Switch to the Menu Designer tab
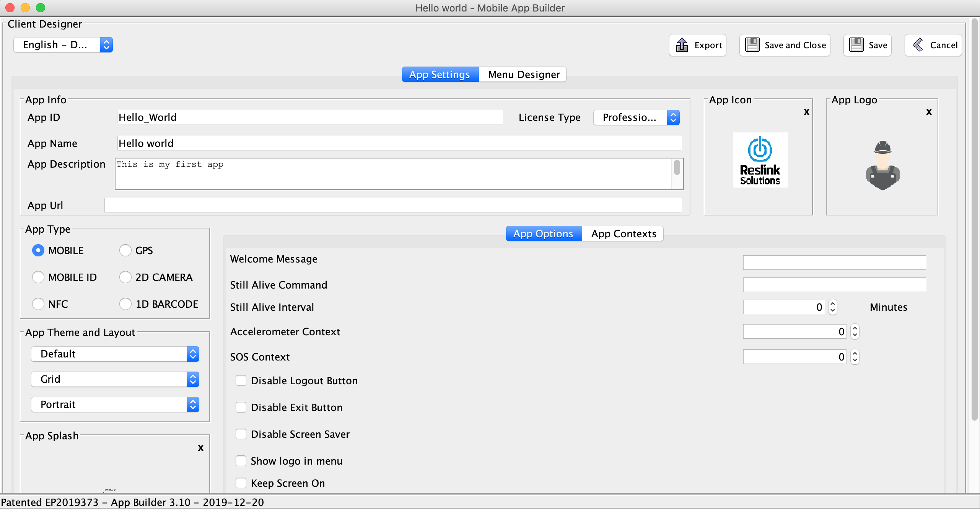The height and width of the screenshot is (509, 980). coord(523,74)
